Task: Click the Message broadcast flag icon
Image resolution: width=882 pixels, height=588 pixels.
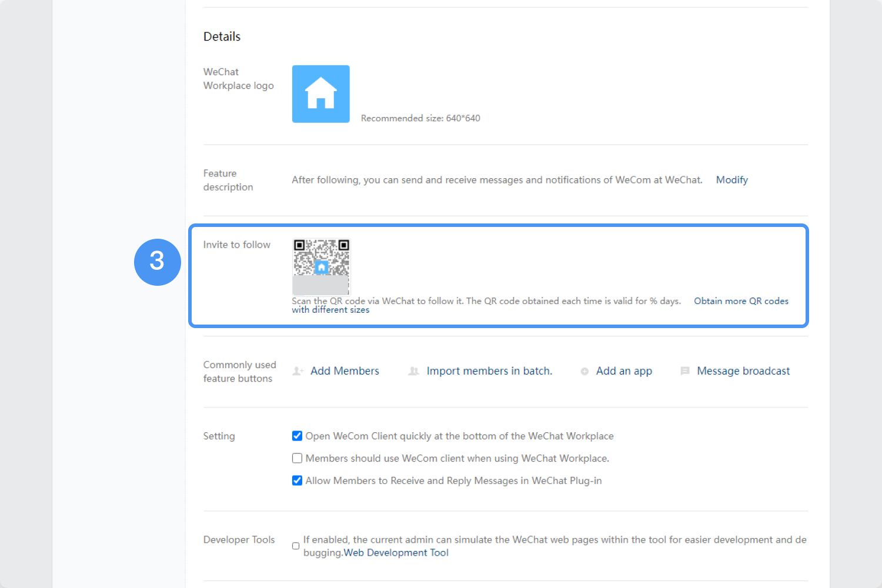Action: point(684,371)
